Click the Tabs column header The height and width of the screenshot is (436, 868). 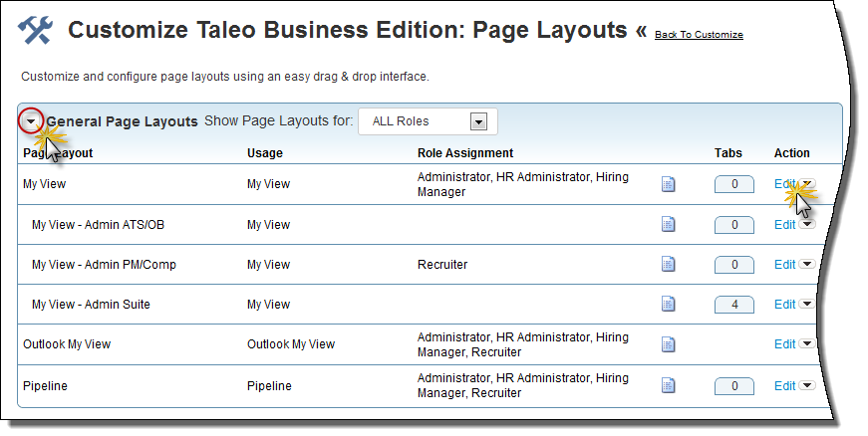pyautogui.click(x=727, y=153)
